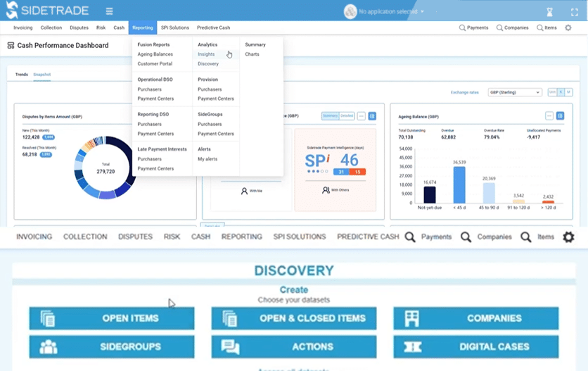Open uppercase PREDICTIVE CASH in lower bar
This screenshot has width=588, height=371.
[x=368, y=237]
